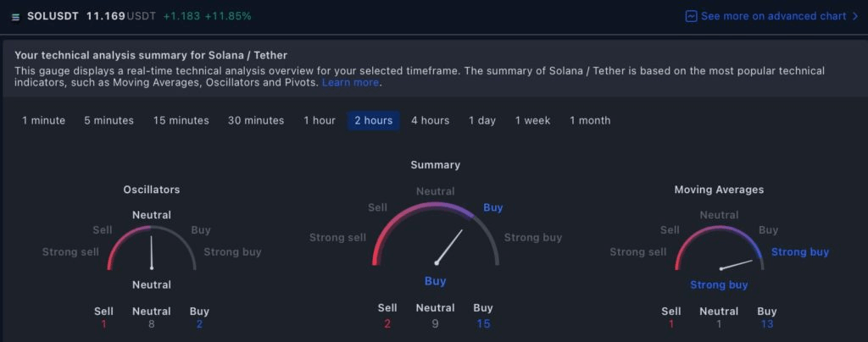868x342 pixels.
Task: Click the Moving Averages gauge dial
Action: coord(720,248)
